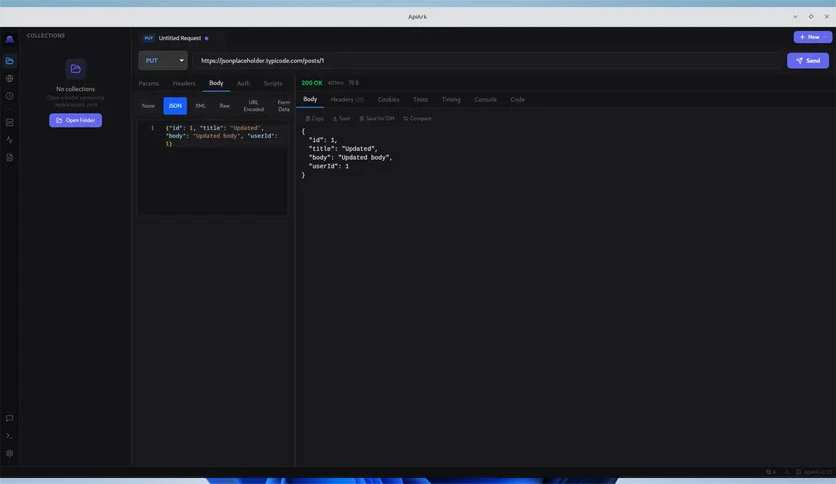
Task: Select XML body type
Action: pyautogui.click(x=200, y=106)
